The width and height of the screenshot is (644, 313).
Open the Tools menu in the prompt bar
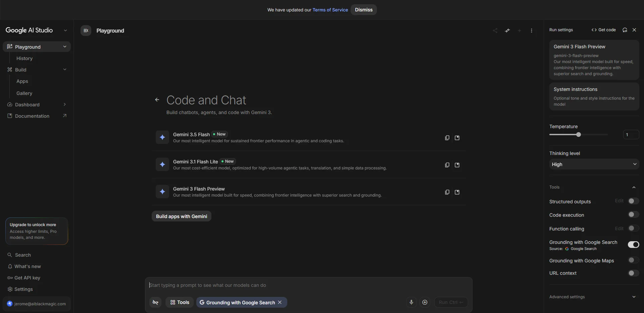(x=180, y=302)
